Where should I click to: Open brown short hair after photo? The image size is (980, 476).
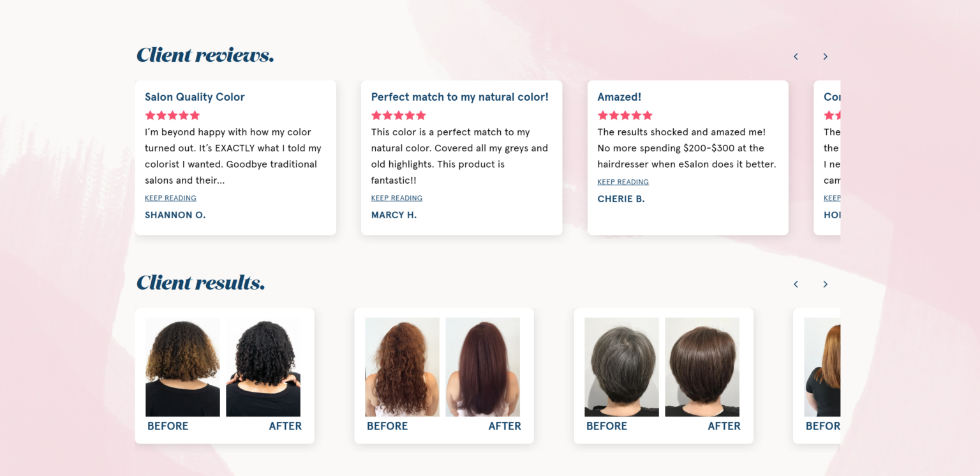point(702,367)
